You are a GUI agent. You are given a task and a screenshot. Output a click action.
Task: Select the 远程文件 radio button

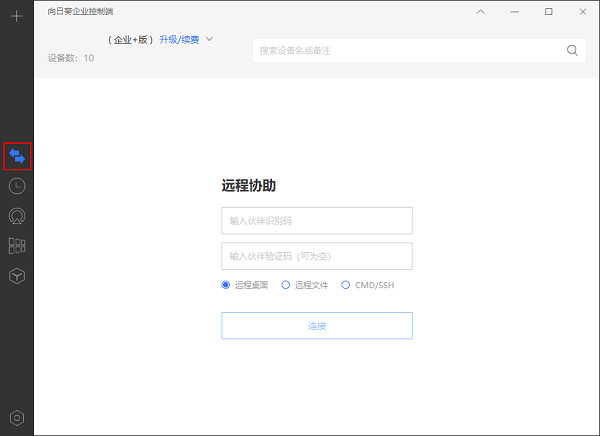tap(286, 285)
